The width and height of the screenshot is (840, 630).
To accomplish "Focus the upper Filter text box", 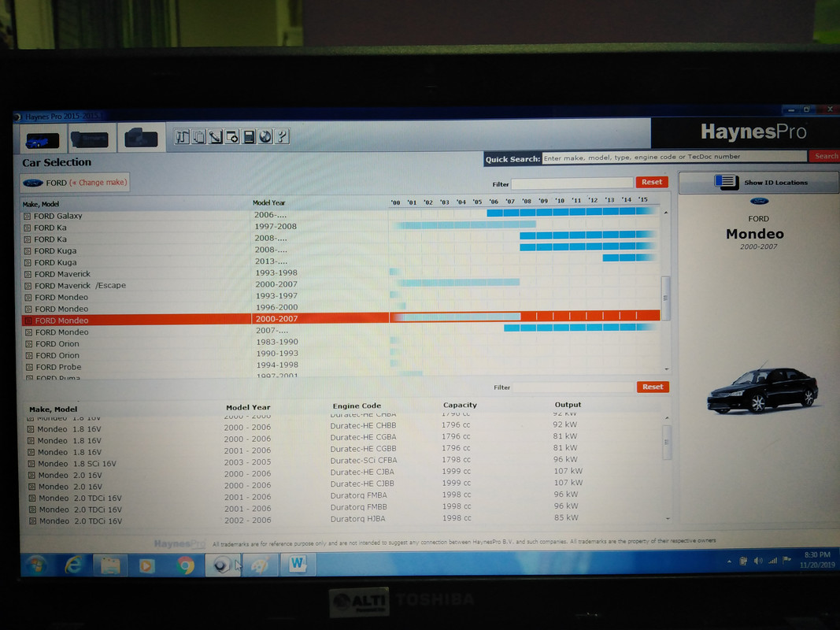I will click(x=572, y=183).
